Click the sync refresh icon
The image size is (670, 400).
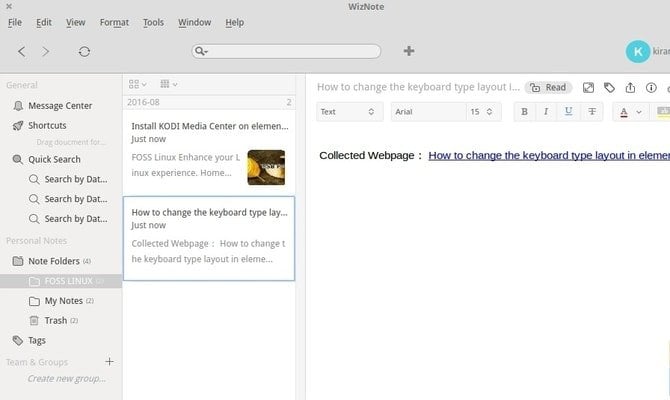84,51
